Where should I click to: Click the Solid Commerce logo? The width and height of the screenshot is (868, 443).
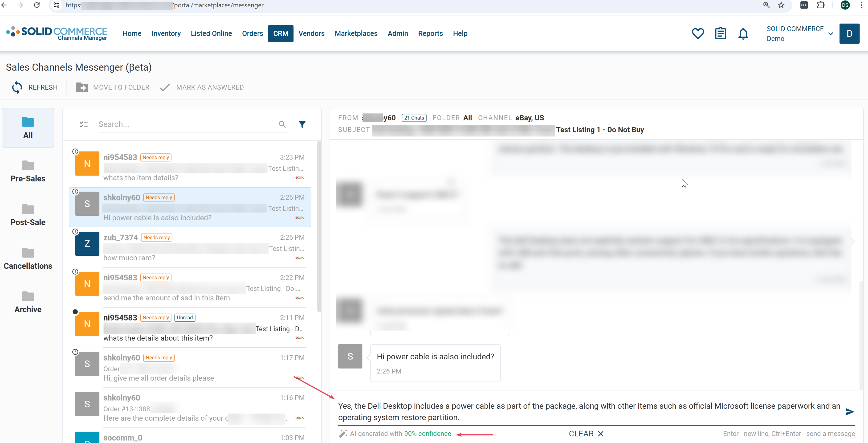57,33
